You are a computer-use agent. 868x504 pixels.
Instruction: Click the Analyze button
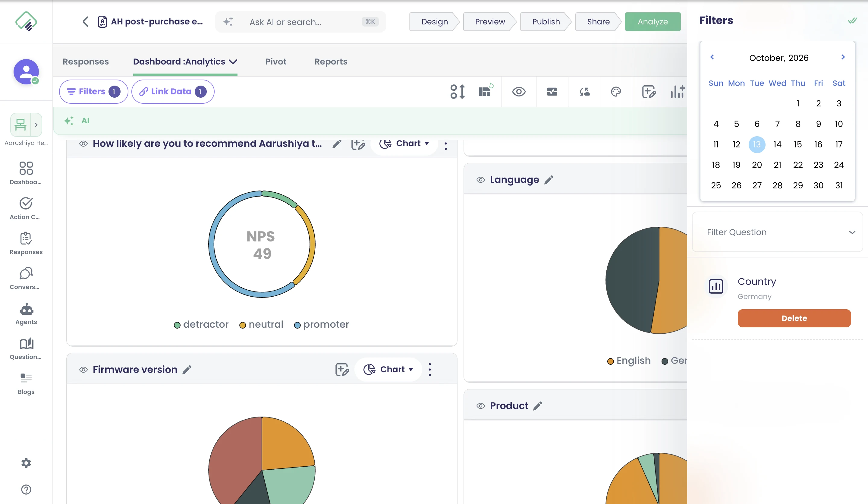[x=653, y=22]
